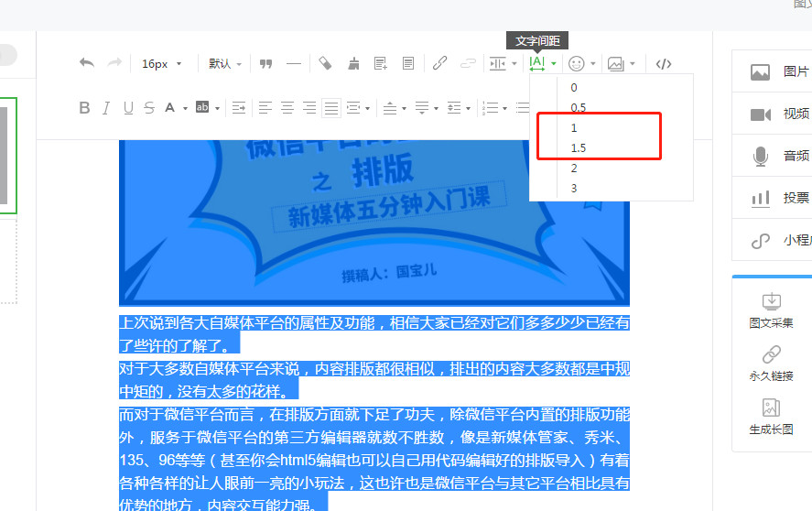812x511 pixels.
Task: Expand the line height dropdown arrow
Action: (468, 108)
